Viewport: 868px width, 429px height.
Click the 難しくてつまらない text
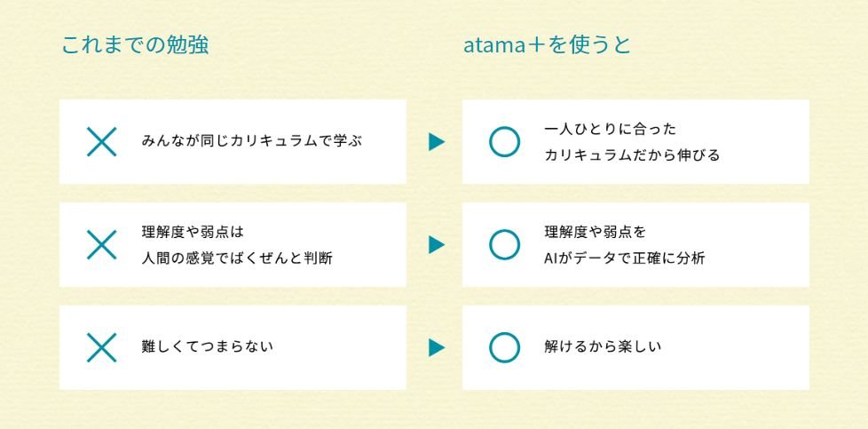tap(207, 346)
